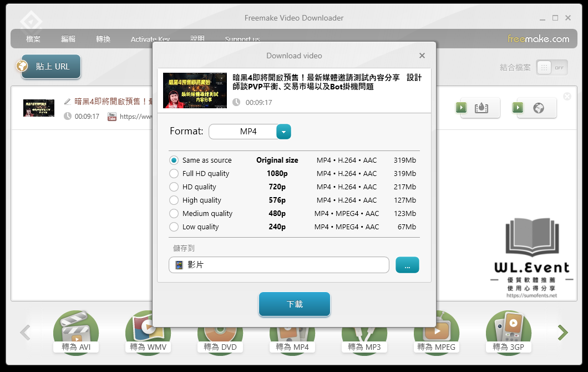Select HD quality 720p option
The width and height of the screenshot is (588, 372).
click(174, 187)
